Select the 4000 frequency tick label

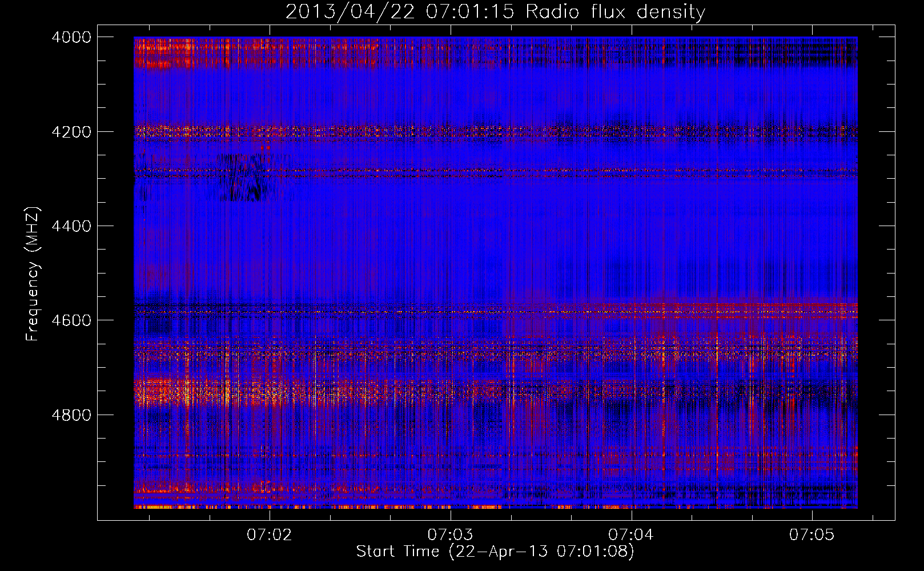pos(71,37)
